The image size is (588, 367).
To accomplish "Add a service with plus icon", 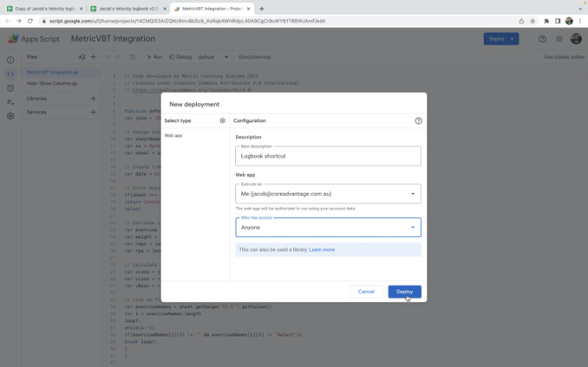I will point(93,112).
